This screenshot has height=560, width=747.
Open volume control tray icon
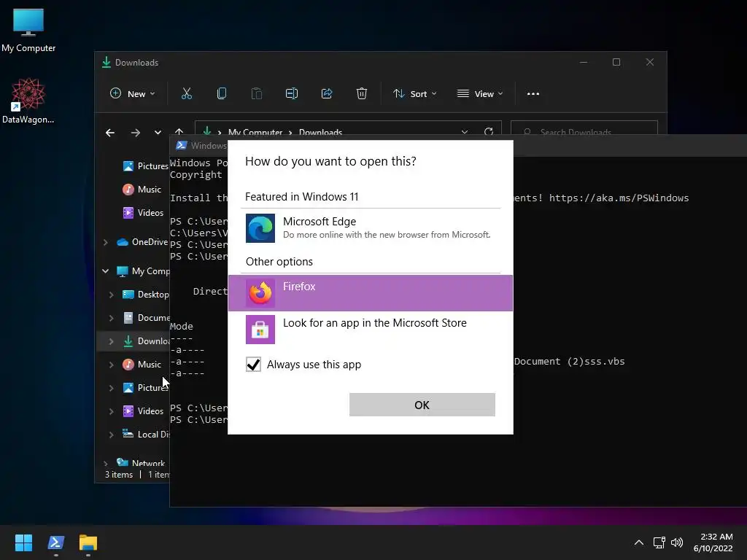click(677, 542)
